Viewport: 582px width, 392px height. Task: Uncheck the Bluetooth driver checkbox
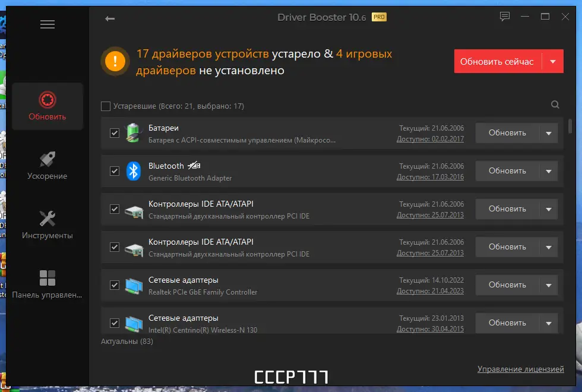115,171
